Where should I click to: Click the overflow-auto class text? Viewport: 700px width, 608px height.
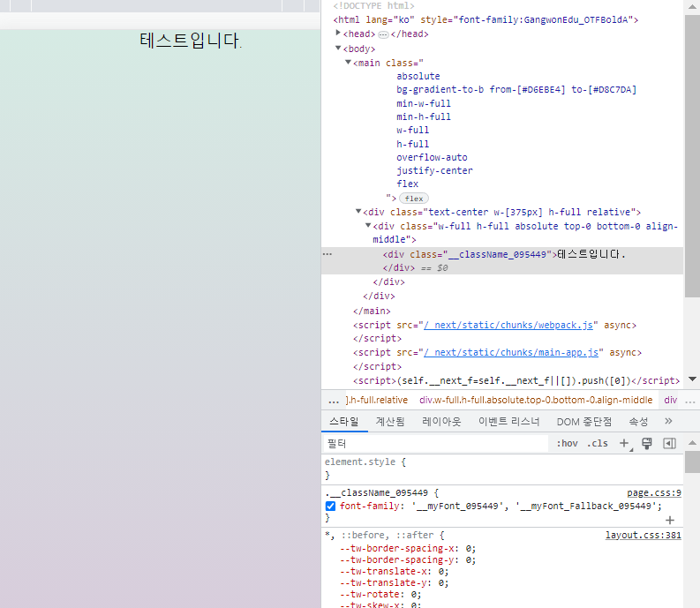[432, 157]
